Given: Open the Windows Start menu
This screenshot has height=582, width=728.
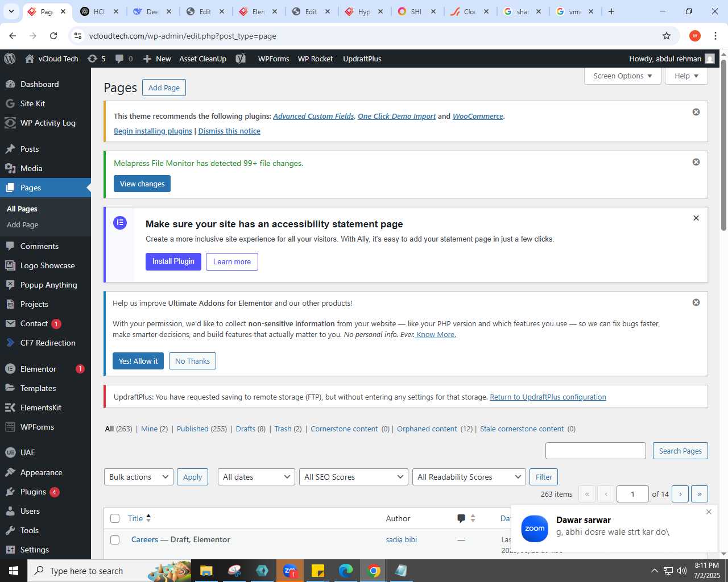Looking at the screenshot, I should tap(14, 571).
